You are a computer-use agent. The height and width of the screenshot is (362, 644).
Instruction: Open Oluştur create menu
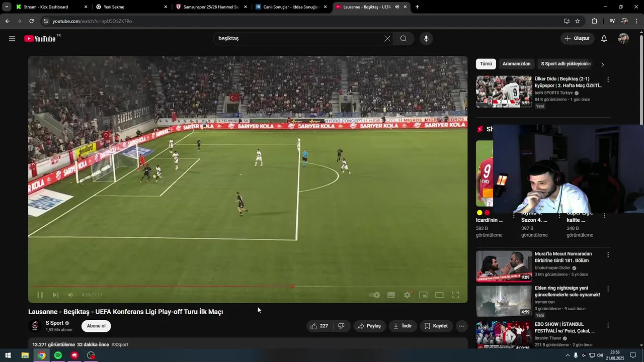(577, 39)
